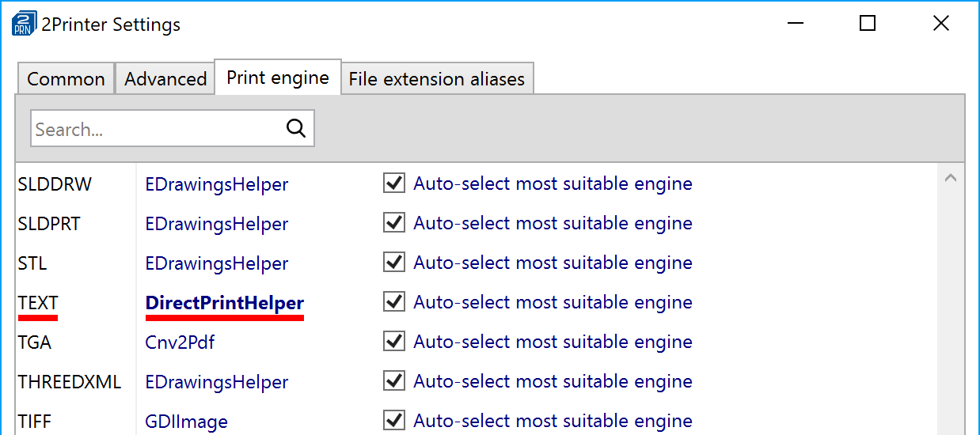Image resolution: width=980 pixels, height=435 pixels.
Task: Uncheck auto-select engine for SLDDRW
Action: [394, 183]
